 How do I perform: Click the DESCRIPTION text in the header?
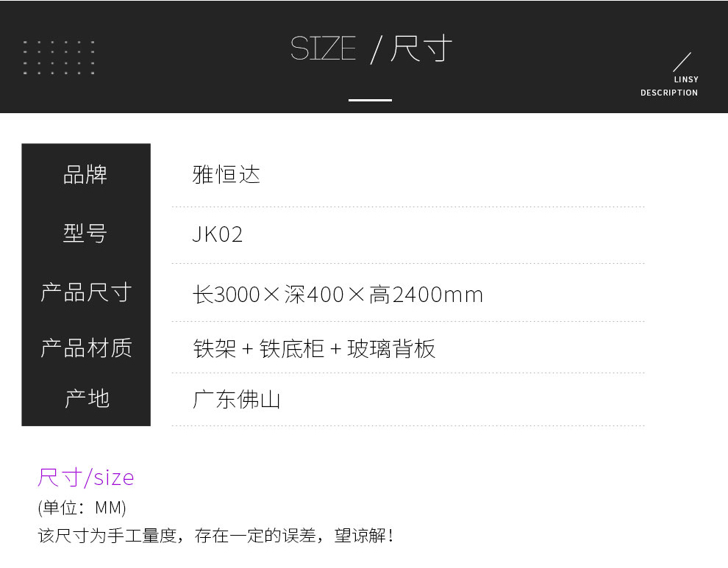(x=669, y=93)
